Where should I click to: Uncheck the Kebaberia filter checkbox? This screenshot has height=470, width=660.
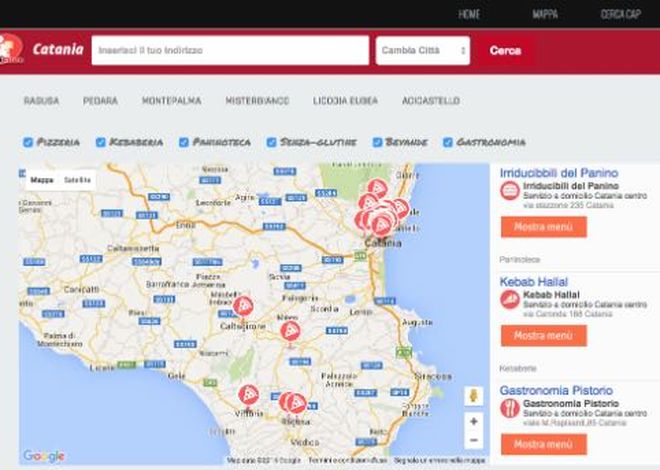click(101, 142)
